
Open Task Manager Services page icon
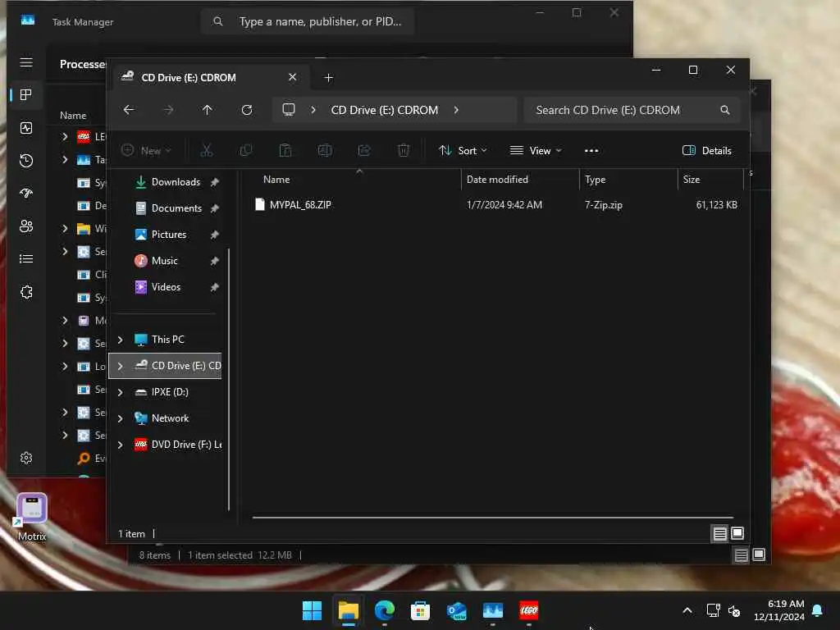tap(26, 292)
